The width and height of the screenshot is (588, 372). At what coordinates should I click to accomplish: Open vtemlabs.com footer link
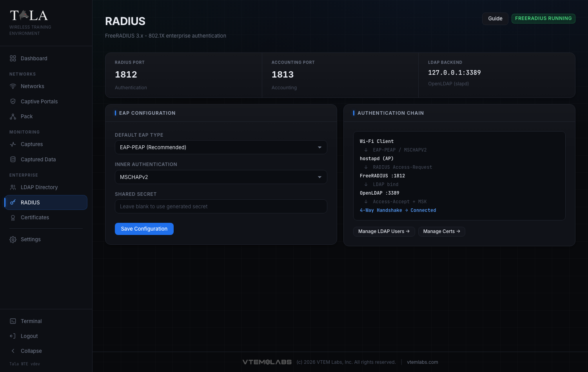422,362
